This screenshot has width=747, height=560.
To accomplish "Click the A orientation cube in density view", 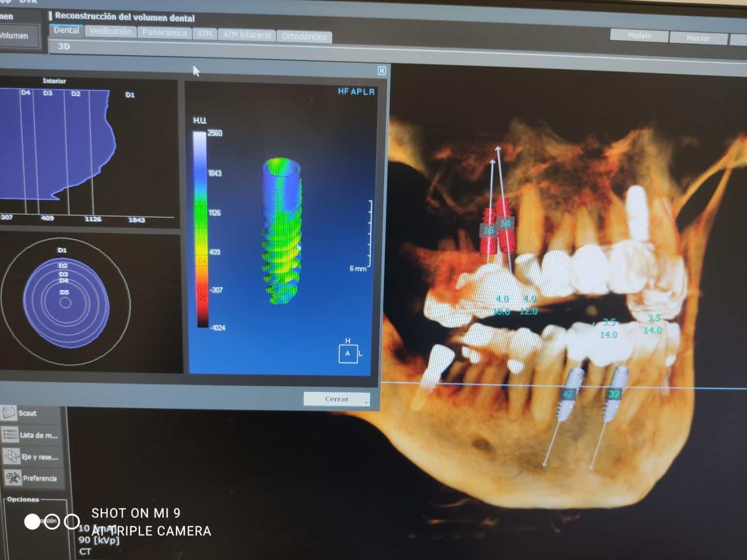I will tap(348, 354).
